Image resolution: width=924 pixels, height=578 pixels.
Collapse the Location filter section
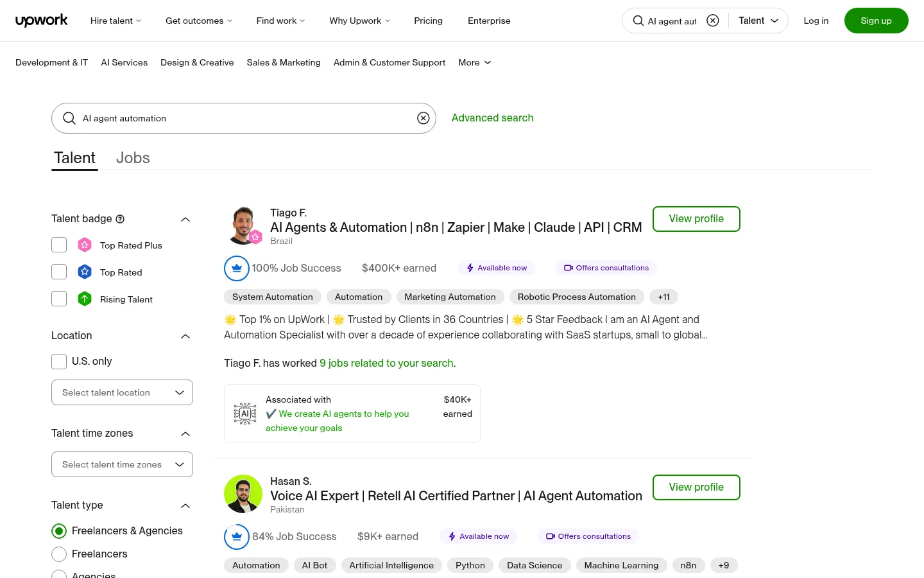point(185,336)
